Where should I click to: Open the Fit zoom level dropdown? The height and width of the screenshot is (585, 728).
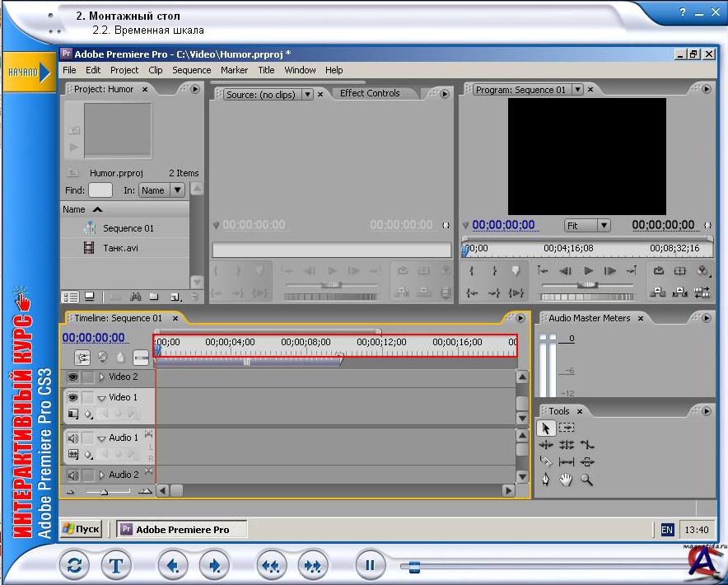[x=587, y=225]
